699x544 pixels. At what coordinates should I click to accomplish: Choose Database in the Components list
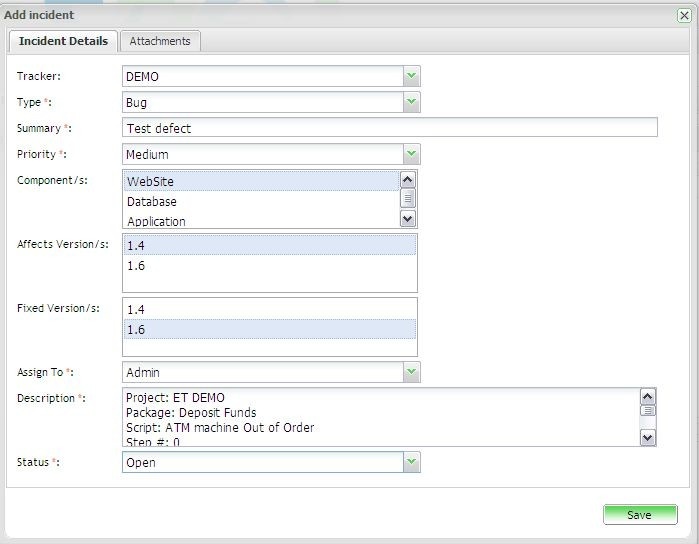[x=260, y=202]
